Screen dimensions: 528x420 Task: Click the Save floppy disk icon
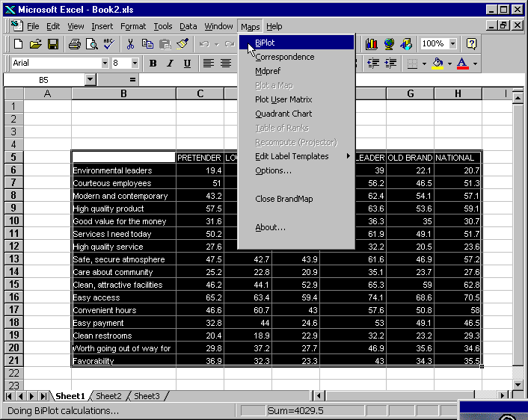click(53, 44)
